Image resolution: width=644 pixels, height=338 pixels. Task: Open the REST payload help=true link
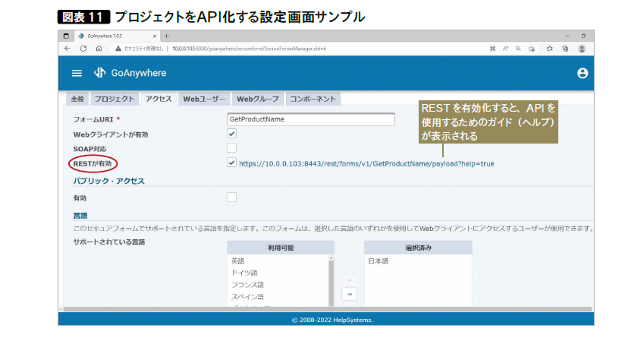(x=366, y=164)
